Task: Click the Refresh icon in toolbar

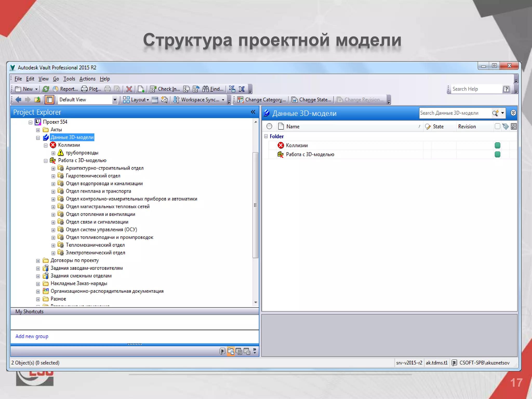Action: (x=46, y=89)
